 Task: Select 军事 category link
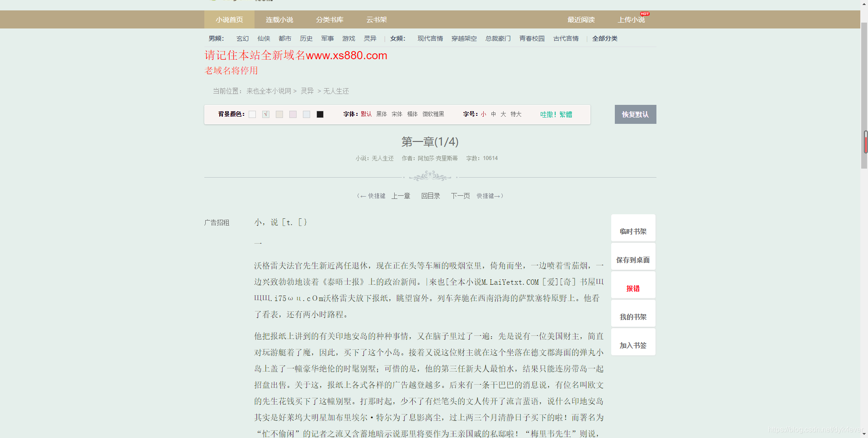(x=327, y=38)
